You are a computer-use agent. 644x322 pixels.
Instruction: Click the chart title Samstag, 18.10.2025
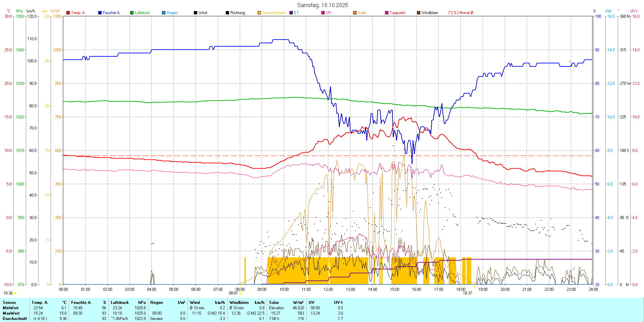[322, 5]
